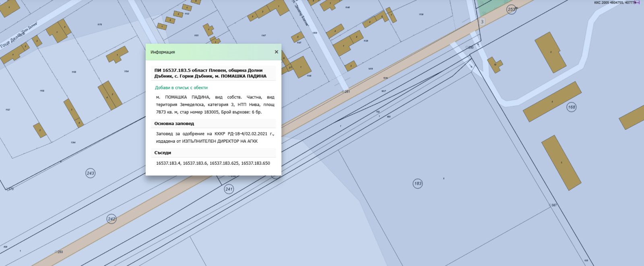Select the circled 242 block marker
This screenshot has height=266, width=644.
[x=111, y=219]
